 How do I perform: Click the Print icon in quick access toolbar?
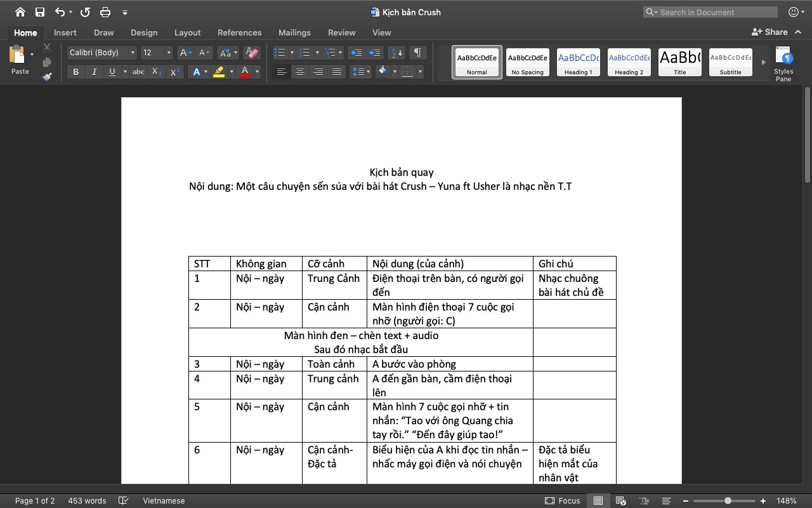click(105, 12)
